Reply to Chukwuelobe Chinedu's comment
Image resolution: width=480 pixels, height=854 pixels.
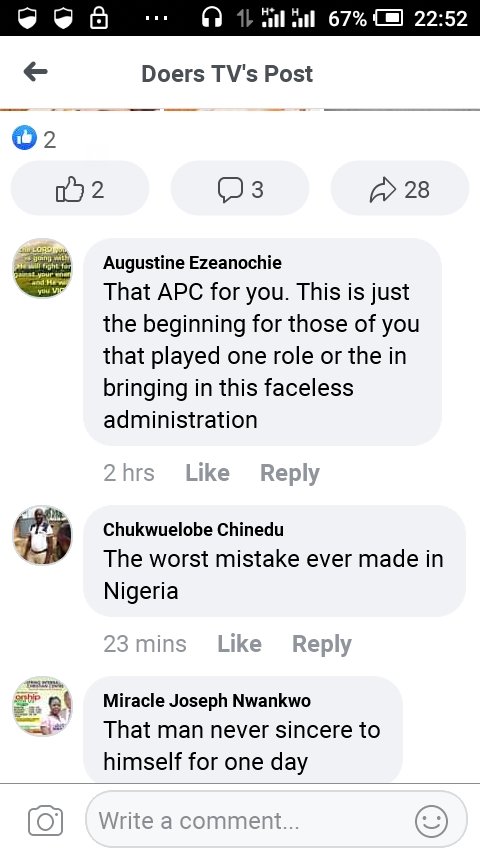pyautogui.click(x=321, y=644)
